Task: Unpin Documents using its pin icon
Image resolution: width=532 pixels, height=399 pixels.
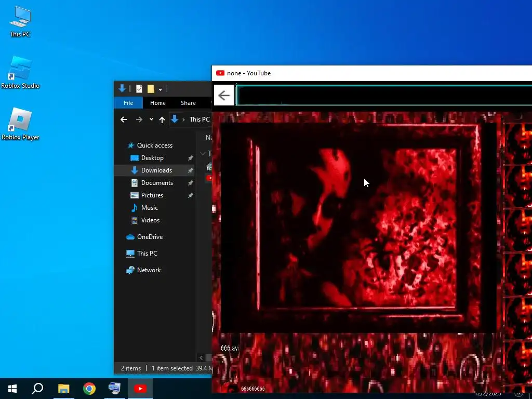Action: click(x=190, y=183)
